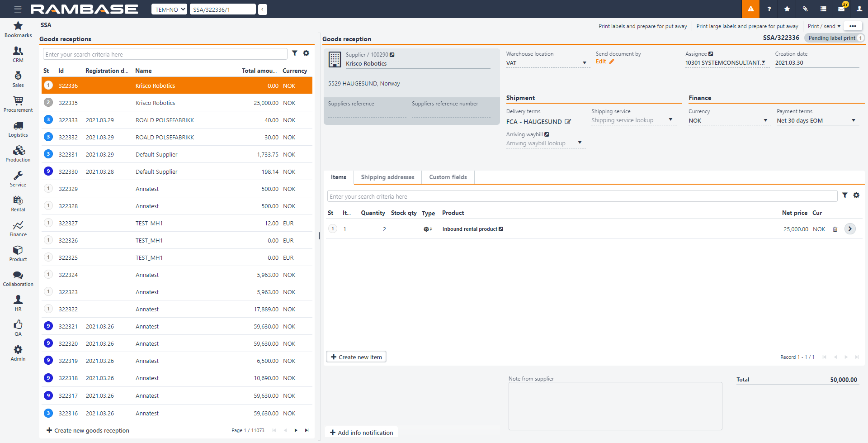
Task: Edit the delivery terms FCA - HAUGESUND
Action: [x=568, y=122]
